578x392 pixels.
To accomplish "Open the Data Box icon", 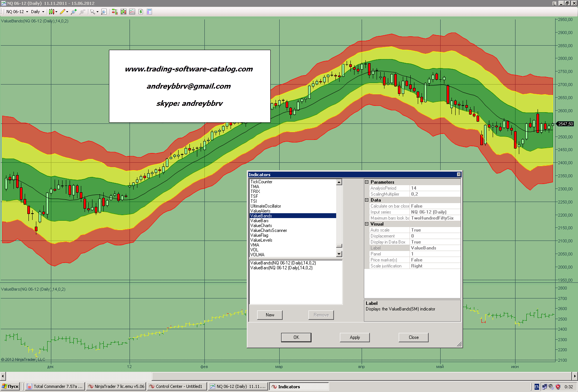I will [149, 12].
